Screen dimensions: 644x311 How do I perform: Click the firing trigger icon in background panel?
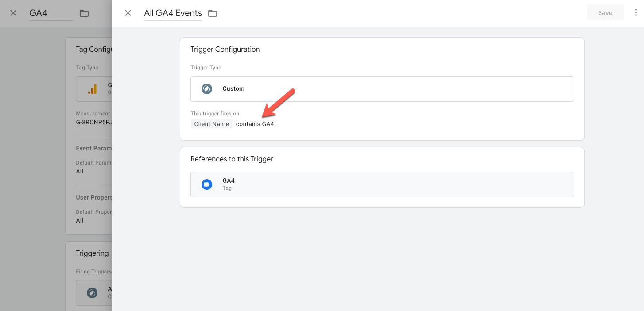[x=92, y=293]
